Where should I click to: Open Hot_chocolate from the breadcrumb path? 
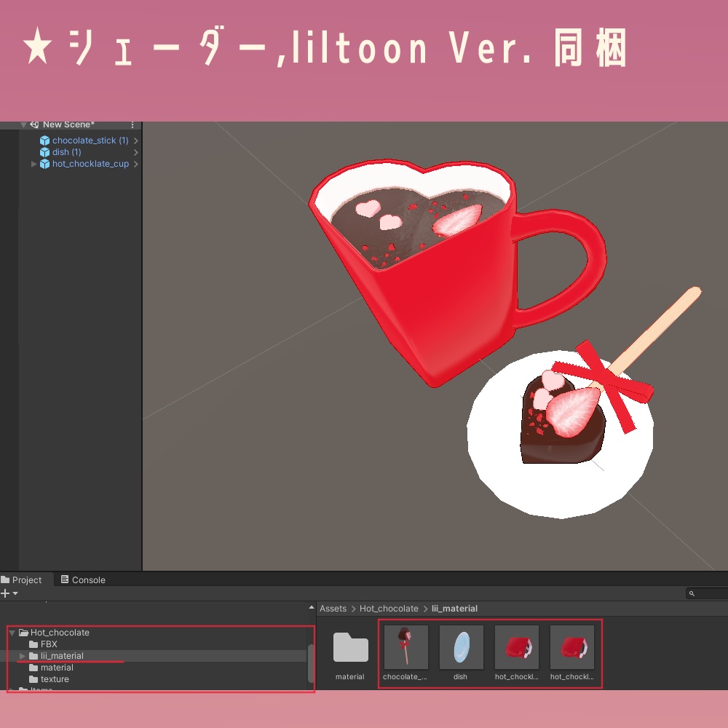[389, 608]
